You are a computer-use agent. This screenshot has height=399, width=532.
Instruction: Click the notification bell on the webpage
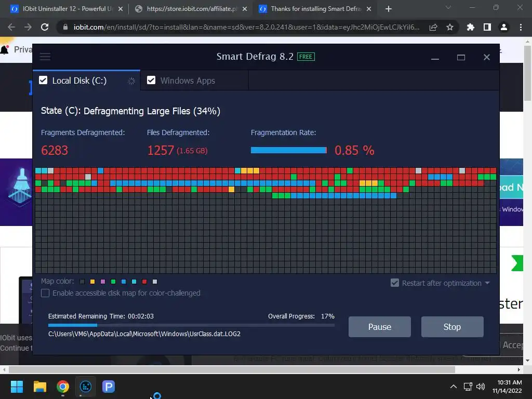[x=5, y=50]
